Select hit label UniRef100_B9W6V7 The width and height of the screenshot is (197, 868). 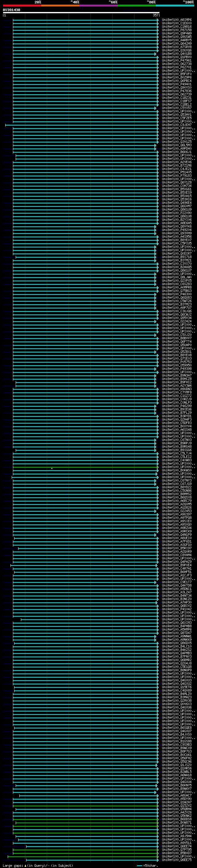point(176,789)
